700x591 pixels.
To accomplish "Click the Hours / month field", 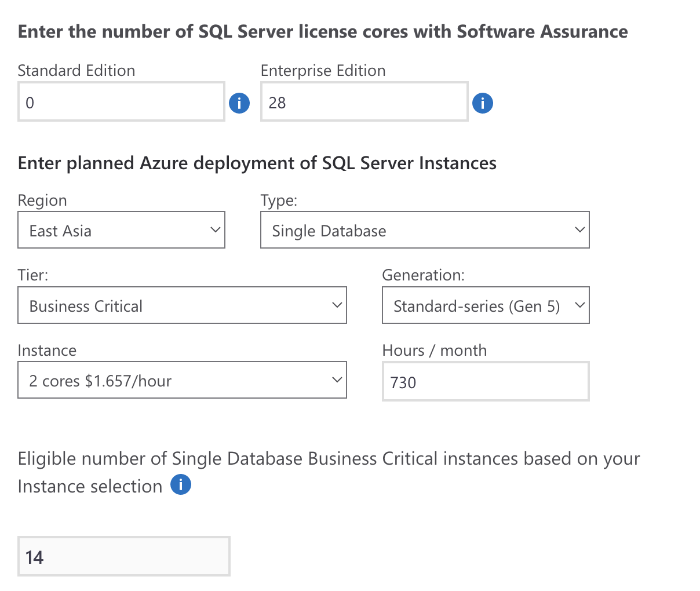I will [486, 381].
